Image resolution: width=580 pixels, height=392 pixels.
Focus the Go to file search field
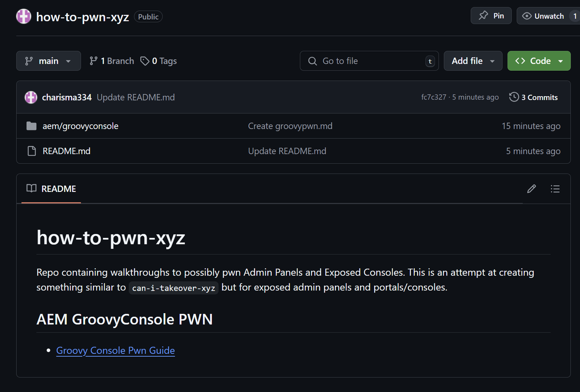369,61
